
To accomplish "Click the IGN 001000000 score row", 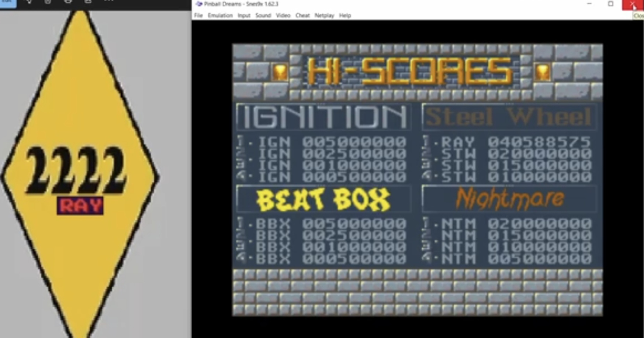I will point(322,165).
